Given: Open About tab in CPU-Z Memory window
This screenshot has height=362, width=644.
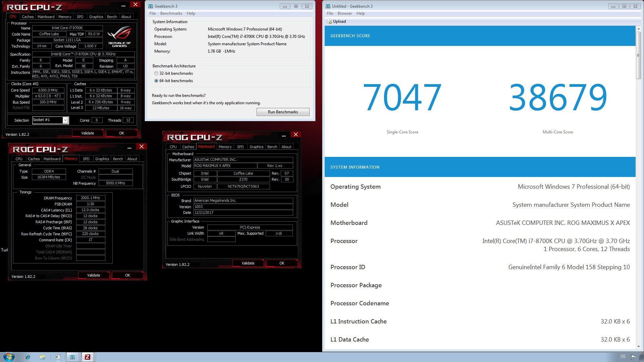Looking at the screenshot, I should (132, 159).
